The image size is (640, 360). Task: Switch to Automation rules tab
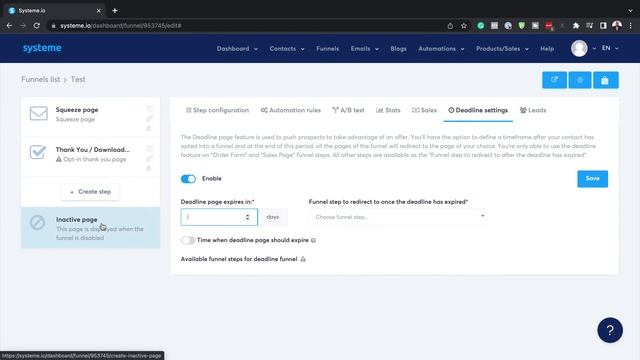tap(291, 110)
